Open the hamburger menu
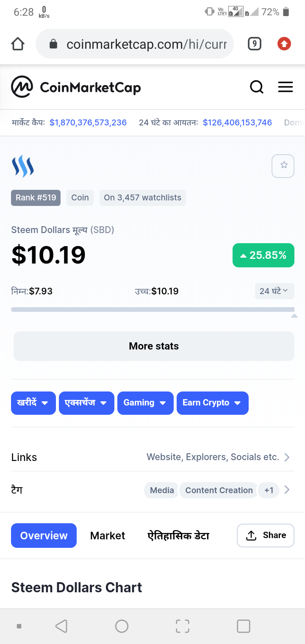Viewport: 305px width, 644px height. (286, 87)
